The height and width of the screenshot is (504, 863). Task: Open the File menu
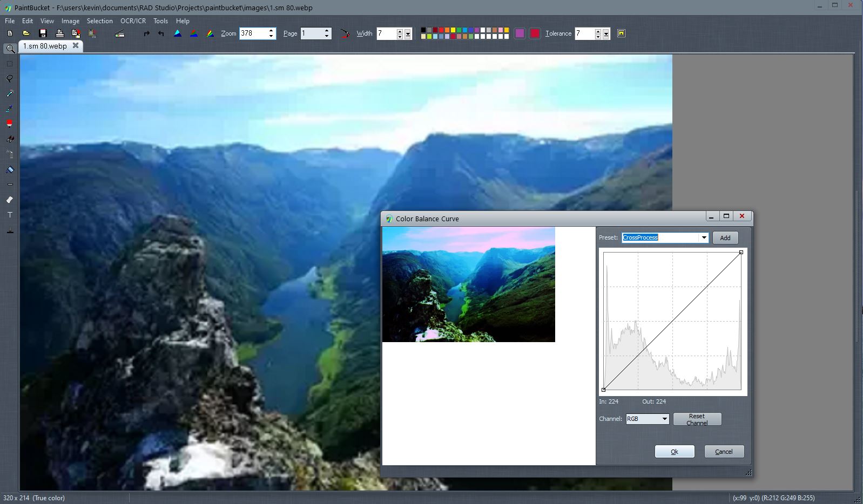tap(10, 21)
